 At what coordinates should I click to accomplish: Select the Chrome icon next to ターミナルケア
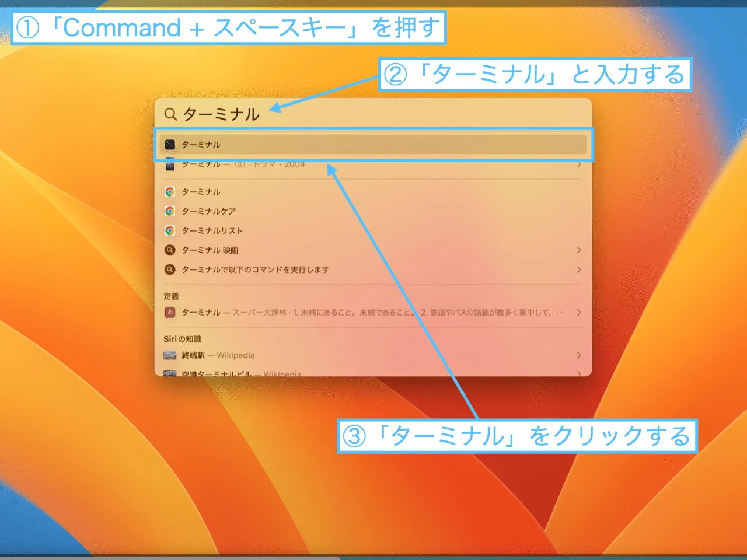click(170, 211)
